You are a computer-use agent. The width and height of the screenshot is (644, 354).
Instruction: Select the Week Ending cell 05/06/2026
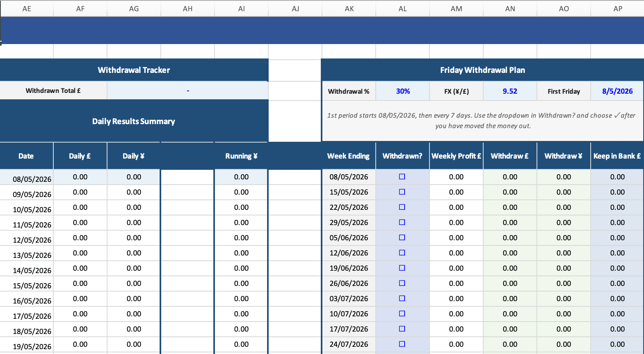point(349,238)
